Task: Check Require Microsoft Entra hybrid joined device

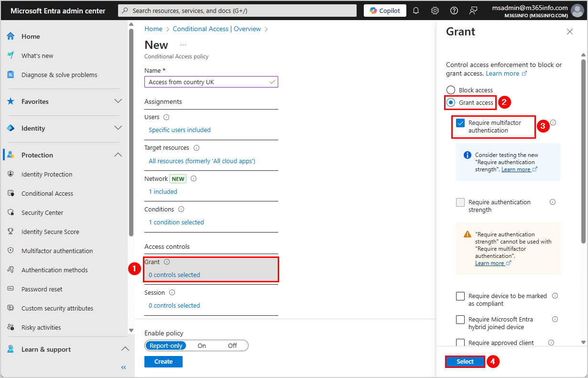Action: (460, 320)
